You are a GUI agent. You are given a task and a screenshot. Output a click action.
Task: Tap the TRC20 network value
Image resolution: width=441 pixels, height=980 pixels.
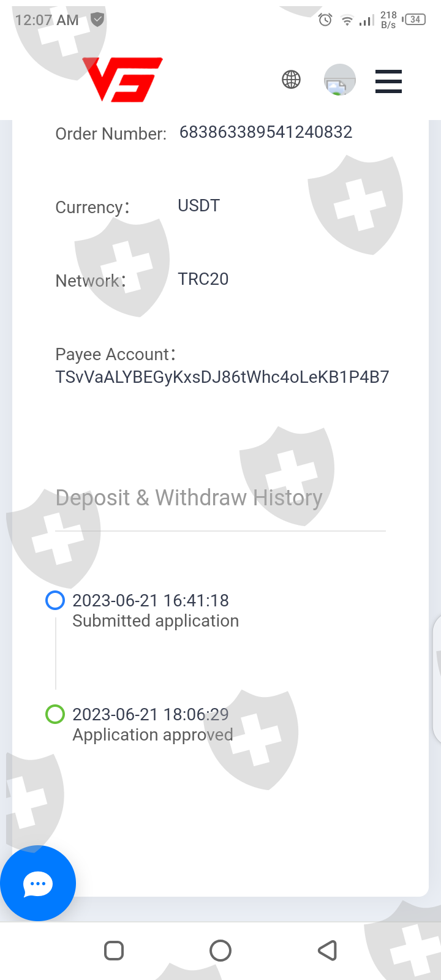[203, 279]
